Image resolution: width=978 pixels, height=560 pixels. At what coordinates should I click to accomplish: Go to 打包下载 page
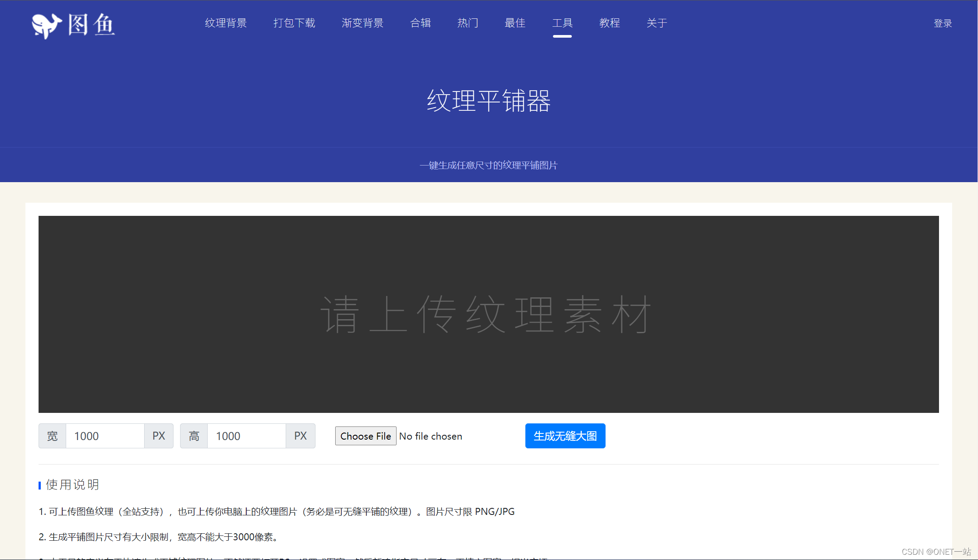[x=294, y=23]
